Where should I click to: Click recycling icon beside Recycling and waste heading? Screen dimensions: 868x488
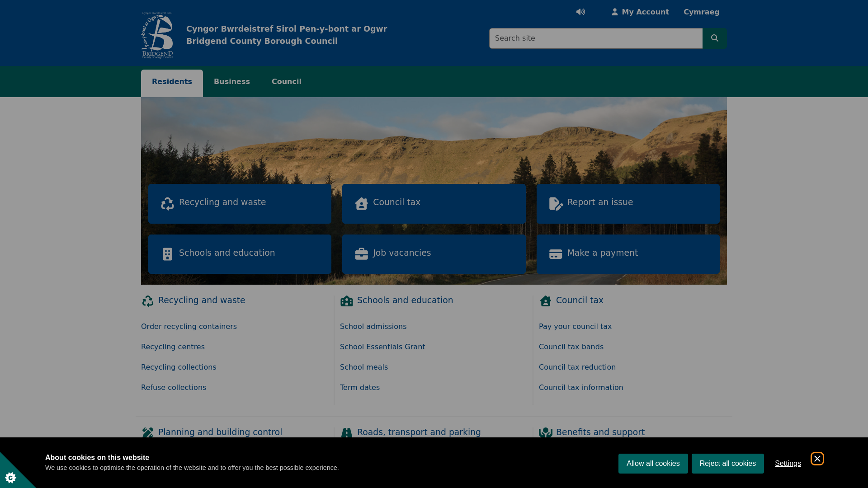148,301
